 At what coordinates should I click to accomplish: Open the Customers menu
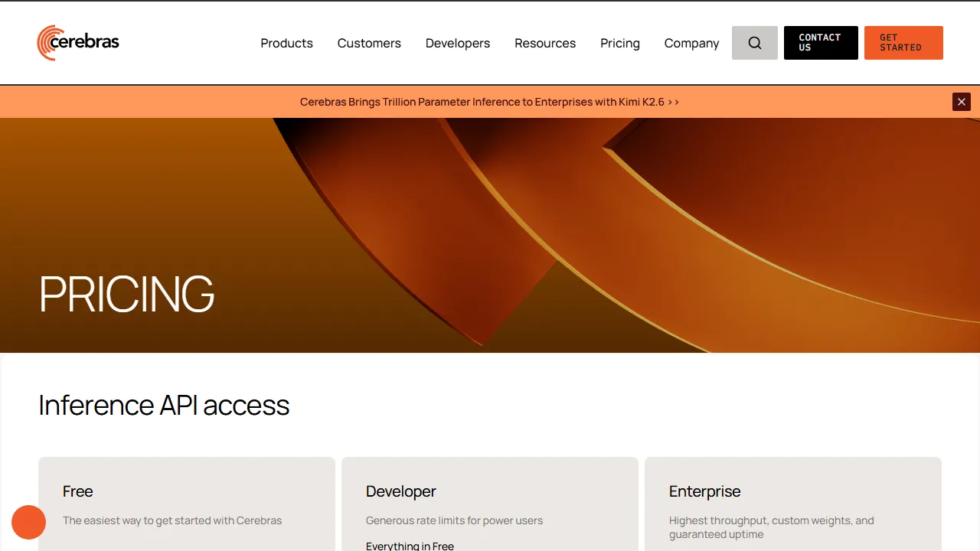pos(369,43)
